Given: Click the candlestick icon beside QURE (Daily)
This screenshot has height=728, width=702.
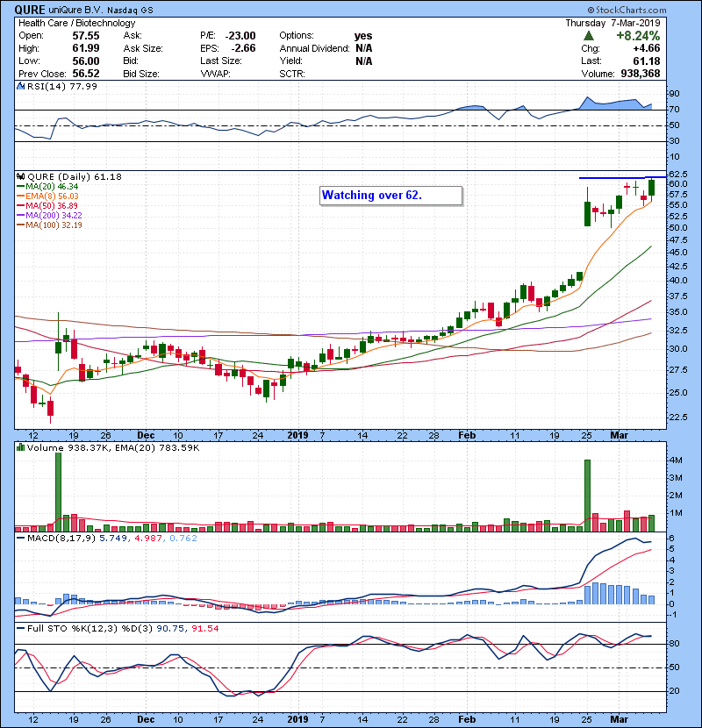Looking at the screenshot, I should (20, 176).
